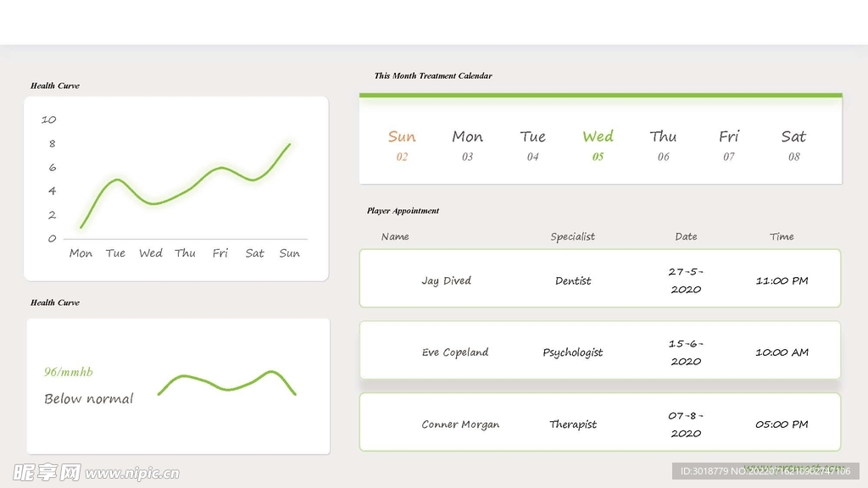Image resolution: width=868 pixels, height=488 pixels.
Task: Click the 15-6-2020 date cell
Action: (686, 352)
